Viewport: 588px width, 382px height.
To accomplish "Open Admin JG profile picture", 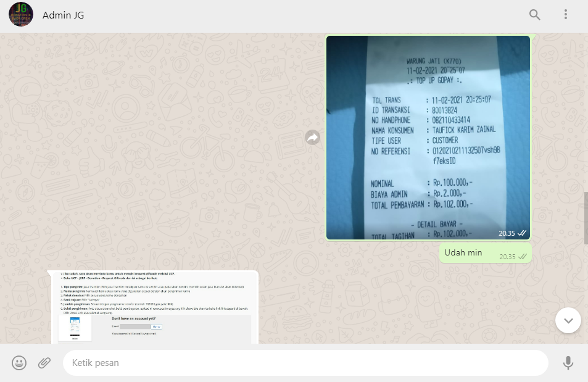I will (21, 15).
